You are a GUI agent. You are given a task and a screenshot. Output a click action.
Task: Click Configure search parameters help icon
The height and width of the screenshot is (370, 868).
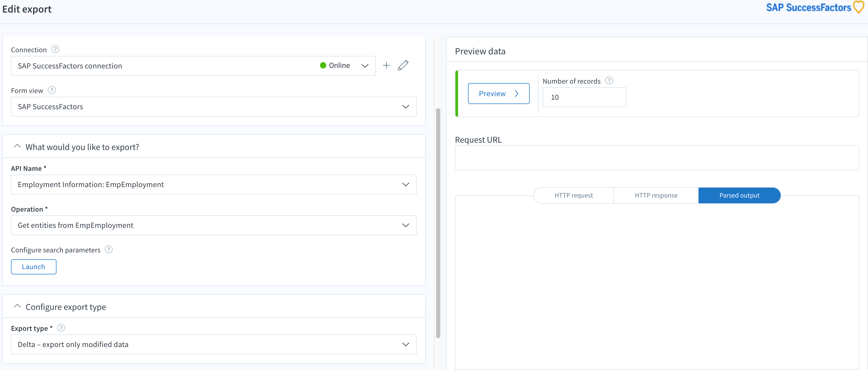[x=109, y=250]
